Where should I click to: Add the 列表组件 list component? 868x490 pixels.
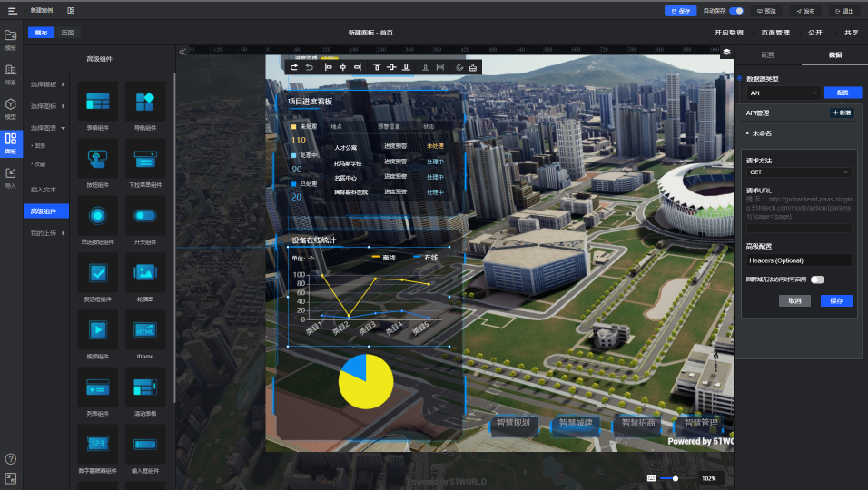(97, 387)
